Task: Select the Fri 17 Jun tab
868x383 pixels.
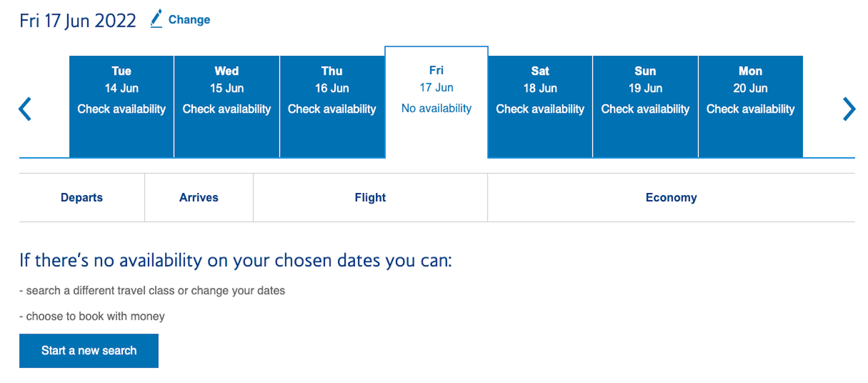Action: [437, 102]
